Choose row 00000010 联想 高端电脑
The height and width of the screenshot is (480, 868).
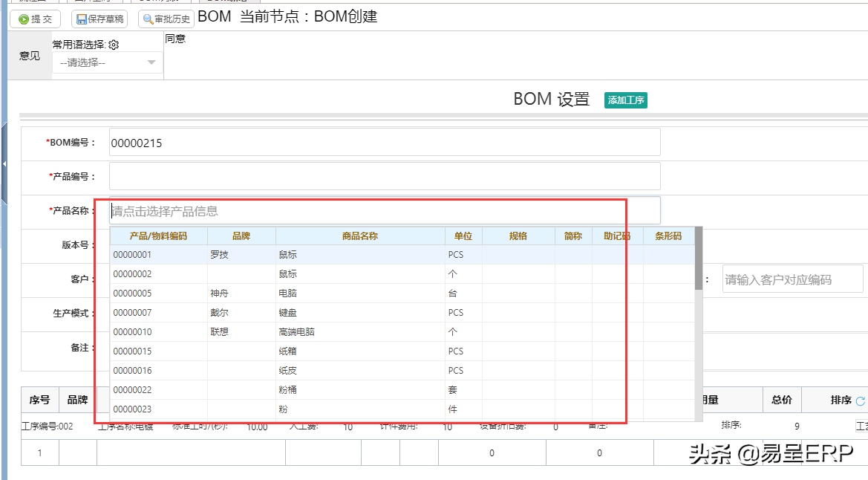pyautogui.click(x=402, y=332)
